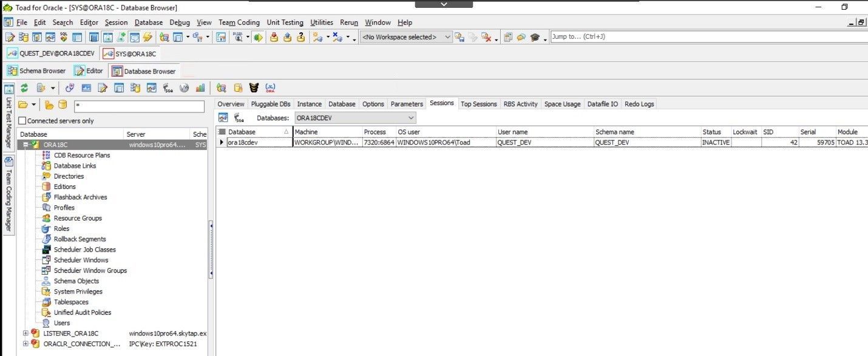The height and width of the screenshot is (356, 868).
Task: Click the stethoscope health check icon
Action: point(69,87)
